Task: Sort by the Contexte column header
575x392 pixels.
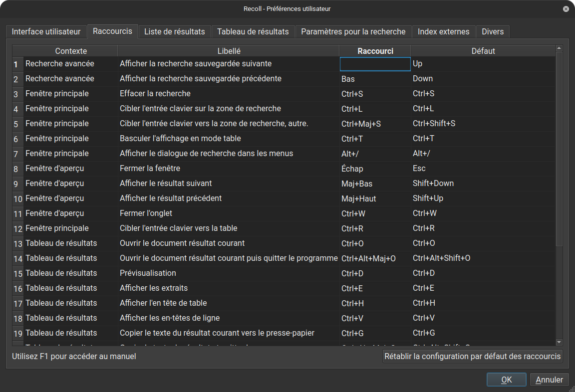Action: [71, 51]
